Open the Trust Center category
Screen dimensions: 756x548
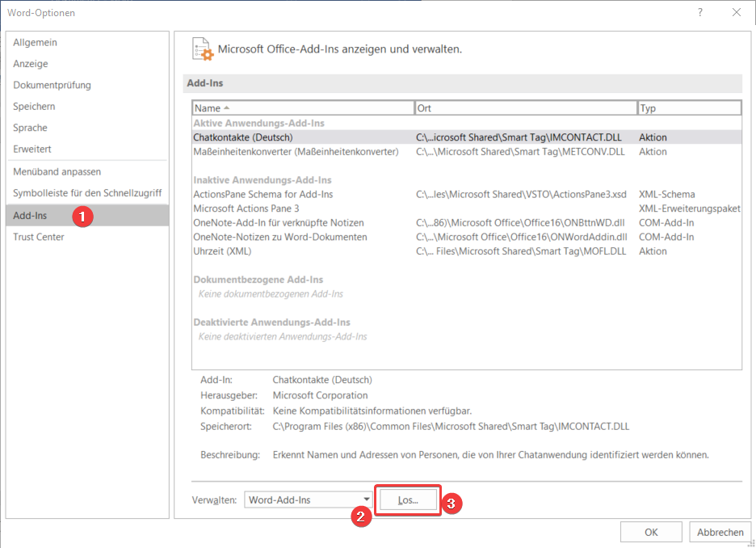tap(39, 237)
